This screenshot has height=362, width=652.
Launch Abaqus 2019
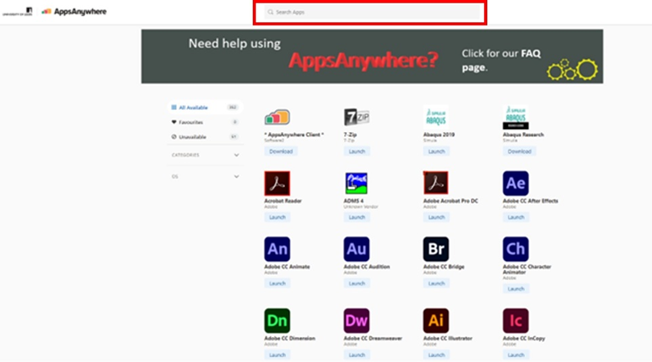point(436,151)
